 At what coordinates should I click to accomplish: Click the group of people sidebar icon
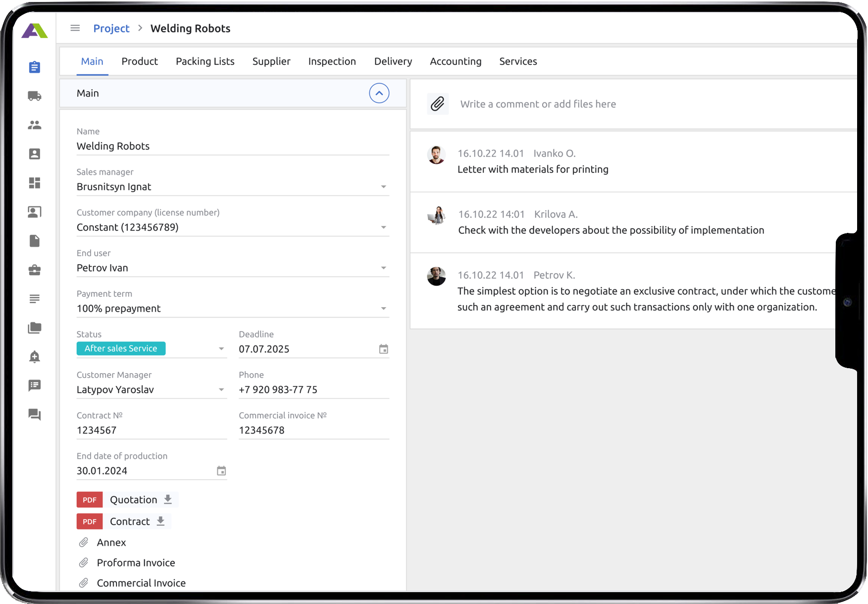[34, 125]
